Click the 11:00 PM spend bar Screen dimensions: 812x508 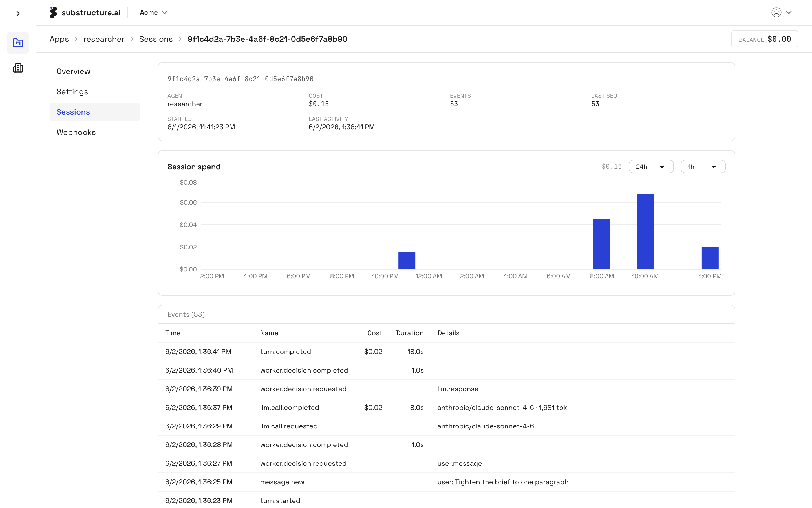407,260
